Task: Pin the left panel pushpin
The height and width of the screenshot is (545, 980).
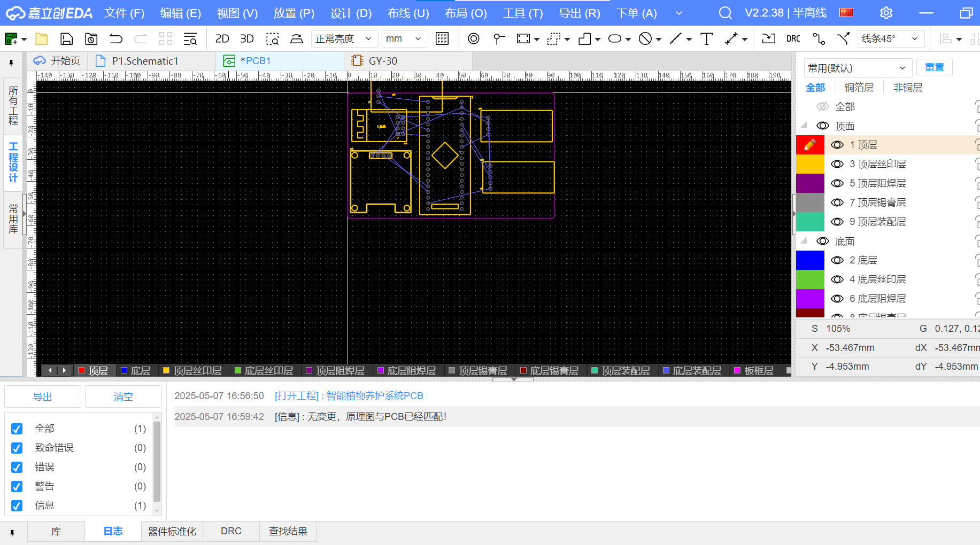Action: point(11,63)
